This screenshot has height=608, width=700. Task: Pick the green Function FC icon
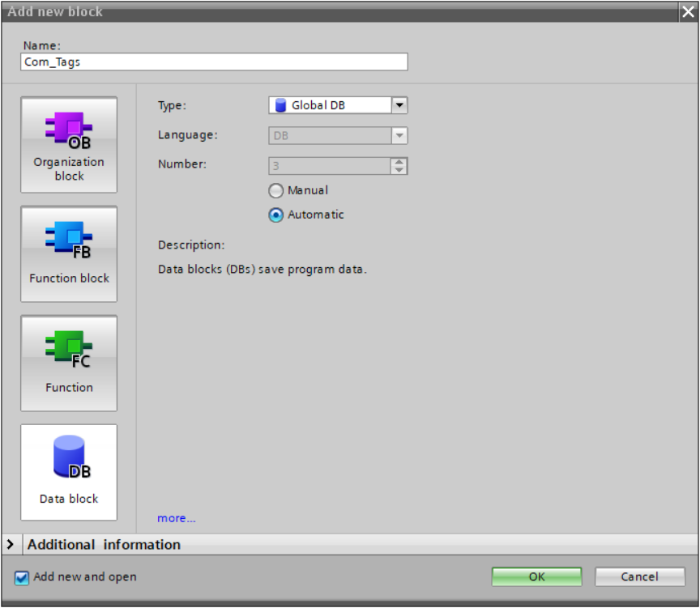69,348
